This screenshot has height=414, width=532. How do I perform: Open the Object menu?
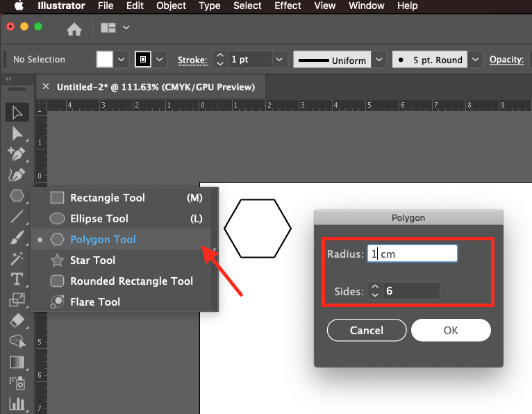(x=171, y=6)
